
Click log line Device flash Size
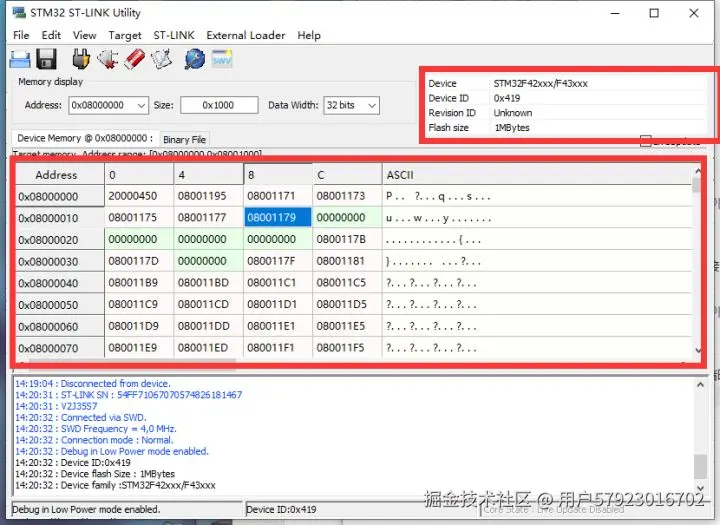click(x=95, y=474)
